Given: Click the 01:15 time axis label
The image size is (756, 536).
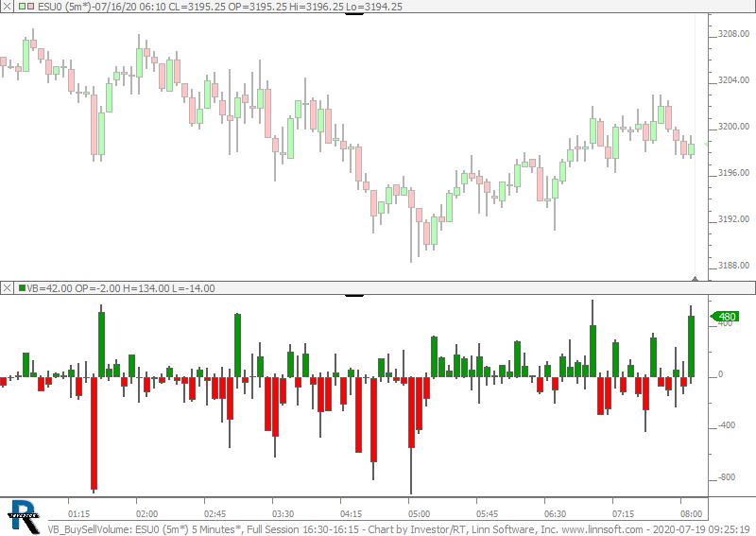Looking at the screenshot, I should tap(78, 514).
